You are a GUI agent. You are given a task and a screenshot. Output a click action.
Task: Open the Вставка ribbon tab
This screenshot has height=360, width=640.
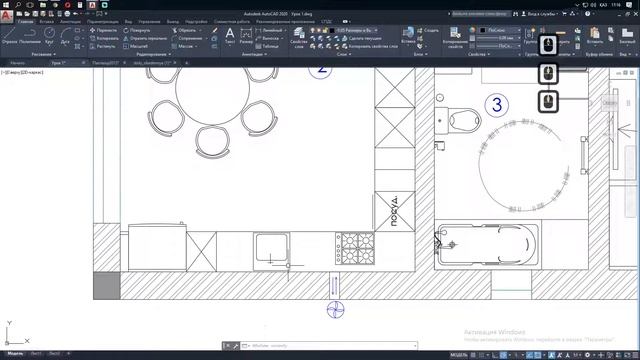(x=47, y=22)
